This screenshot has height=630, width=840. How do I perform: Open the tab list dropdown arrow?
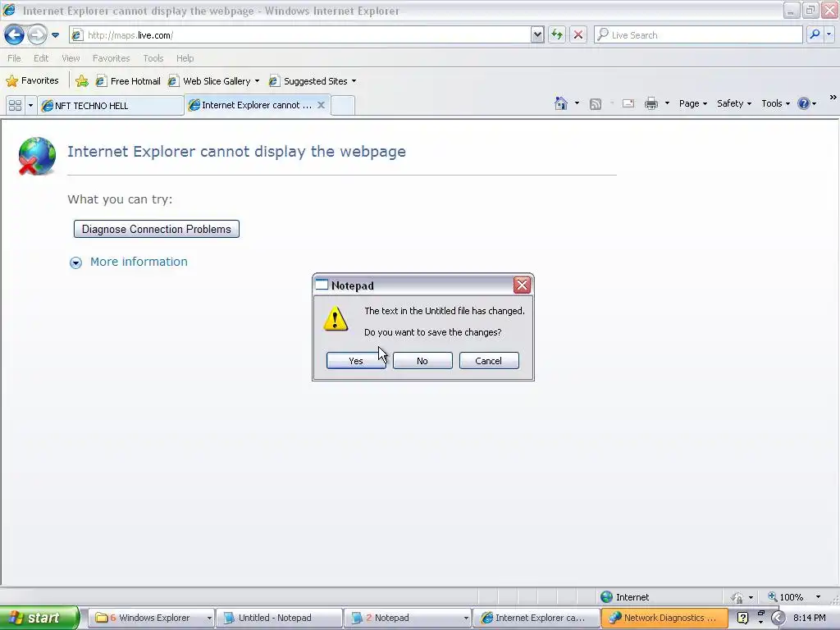coord(30,106)
